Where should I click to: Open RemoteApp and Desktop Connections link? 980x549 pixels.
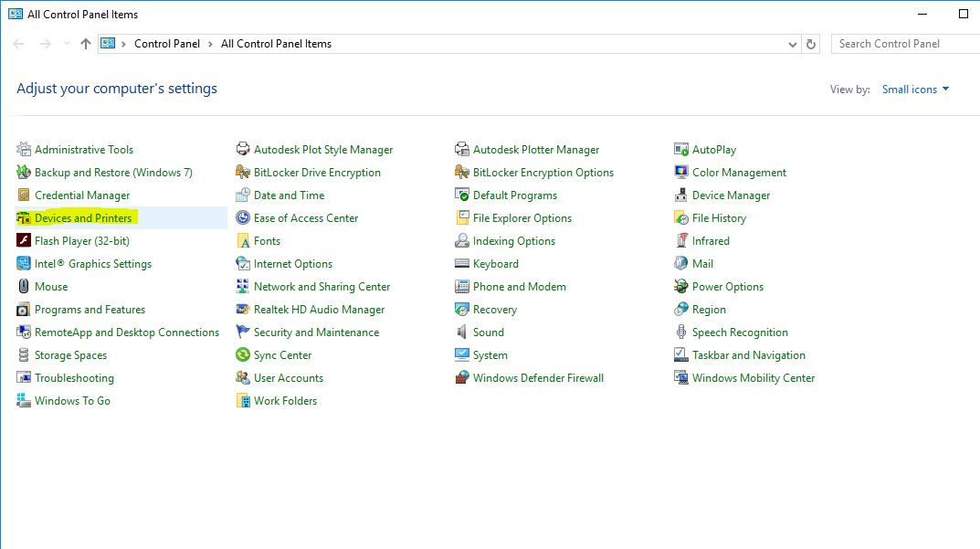point(127,332)
